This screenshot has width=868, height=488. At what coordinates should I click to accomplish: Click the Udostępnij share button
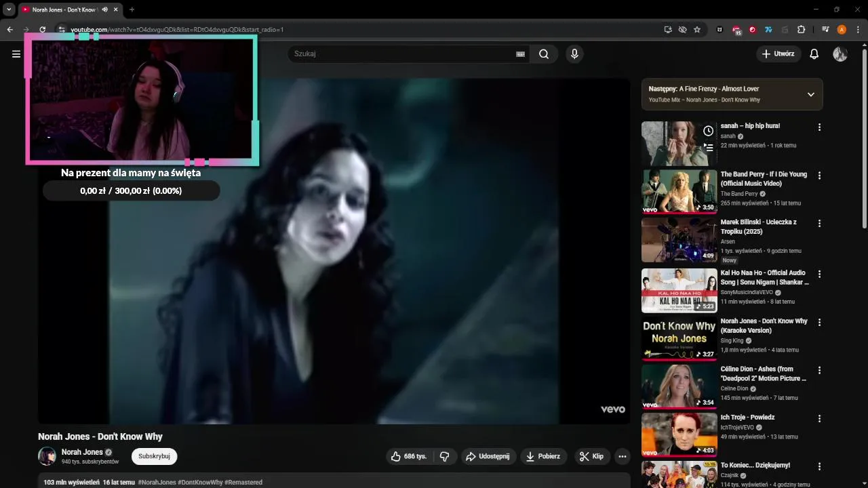488,457
